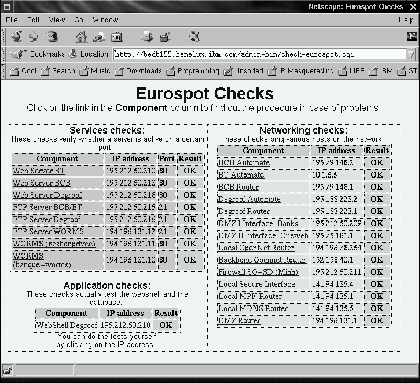Click the Forward navigation icon
Image resolution: width=420 pixels, height=383 pixels.
pos(34,37)
